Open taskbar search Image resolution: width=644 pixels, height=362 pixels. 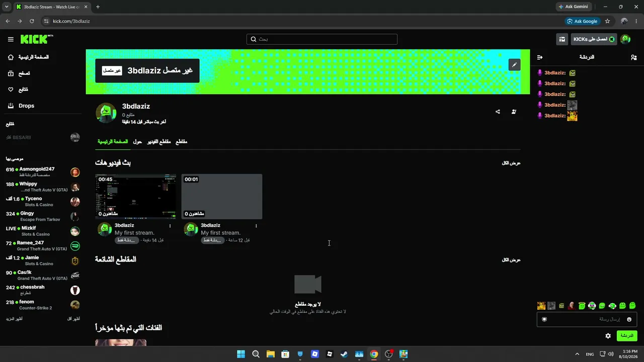tap(256, 354)
